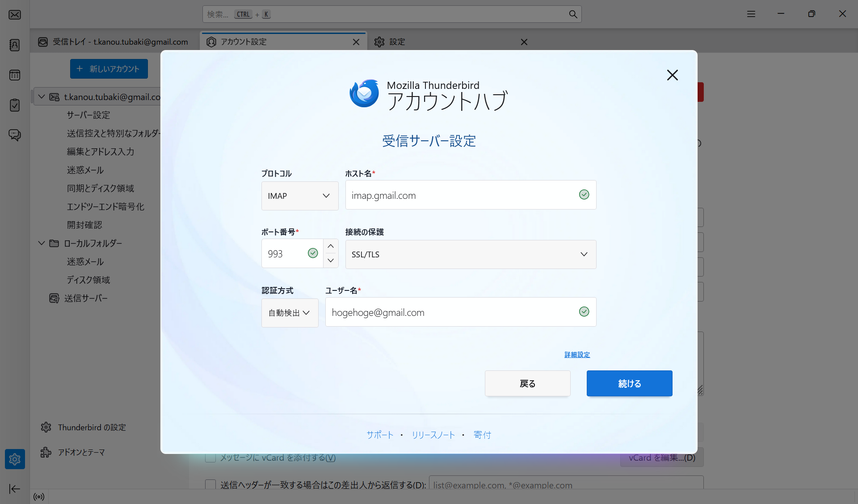Open the Address Book sidebar icon
The image size is (858, 504).
click(15, 45)
